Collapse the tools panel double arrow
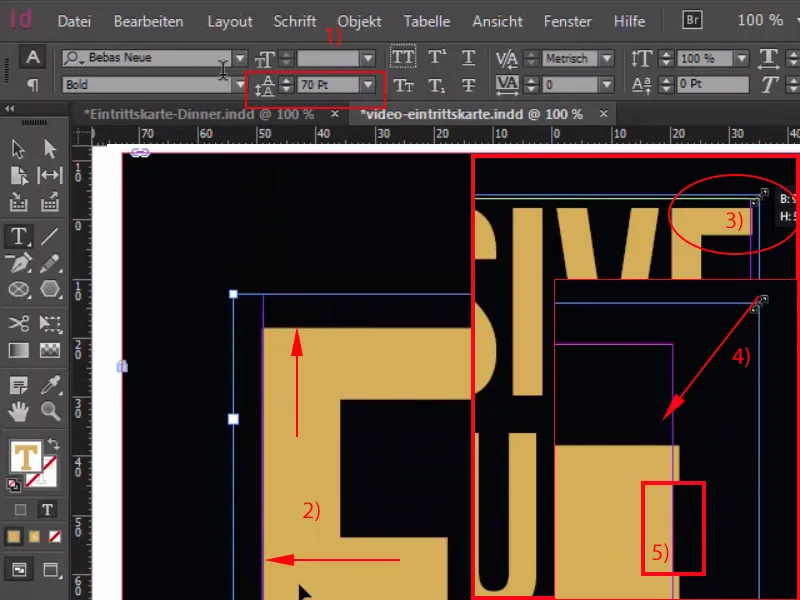The height and width of the screenshot is (600, 800). click(9, 108)
